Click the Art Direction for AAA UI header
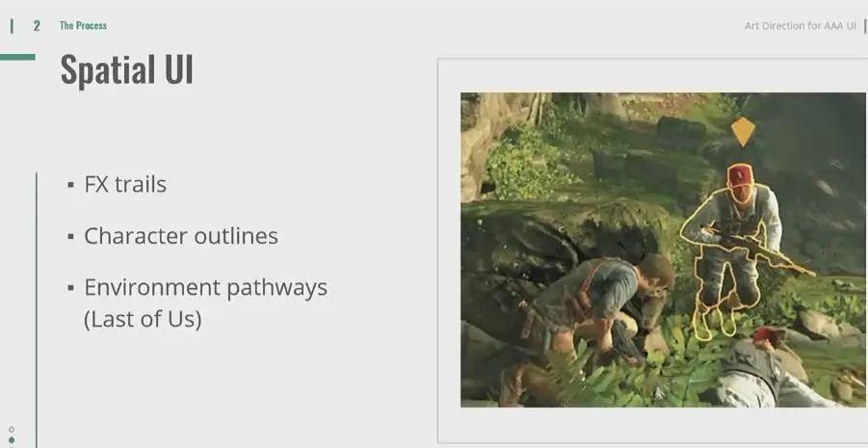This screenshot has width=868, height=448. click(800, 26)
